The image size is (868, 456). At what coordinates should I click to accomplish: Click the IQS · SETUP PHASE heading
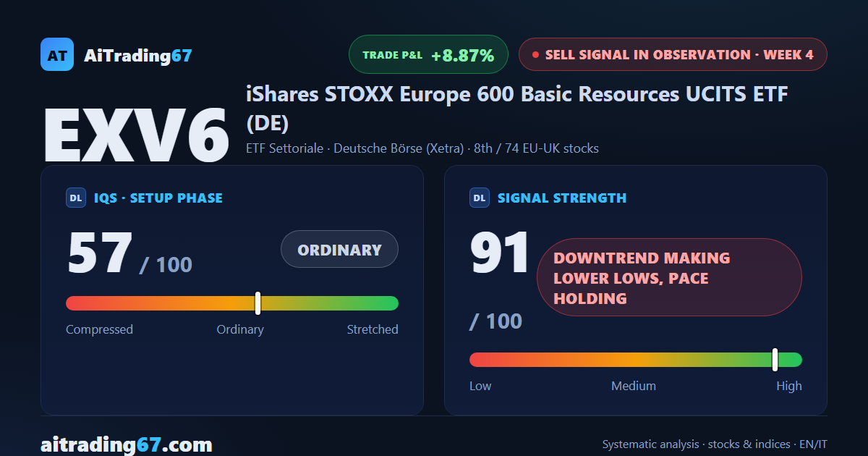tap(158, 198)
